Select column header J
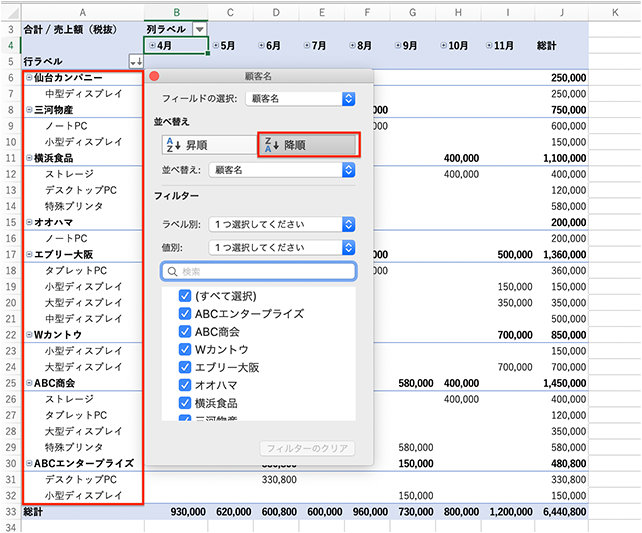642x533 pixels. click(562, 12)
